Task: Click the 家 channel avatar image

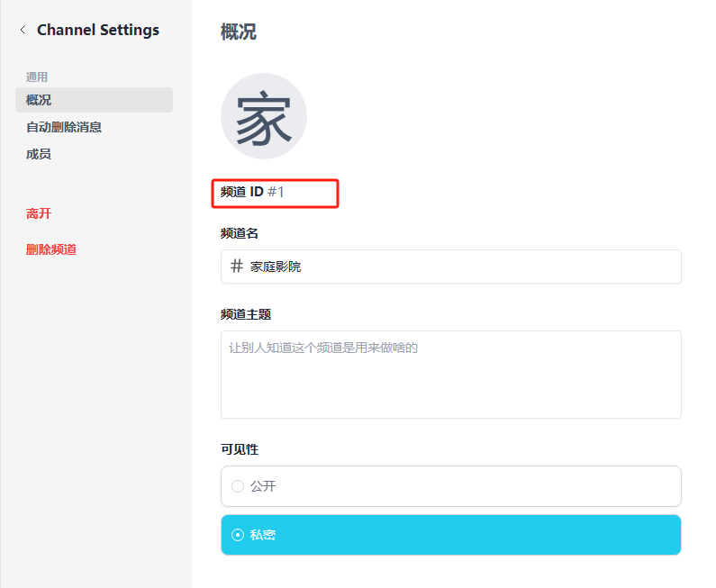Action: tap(264, 116)
